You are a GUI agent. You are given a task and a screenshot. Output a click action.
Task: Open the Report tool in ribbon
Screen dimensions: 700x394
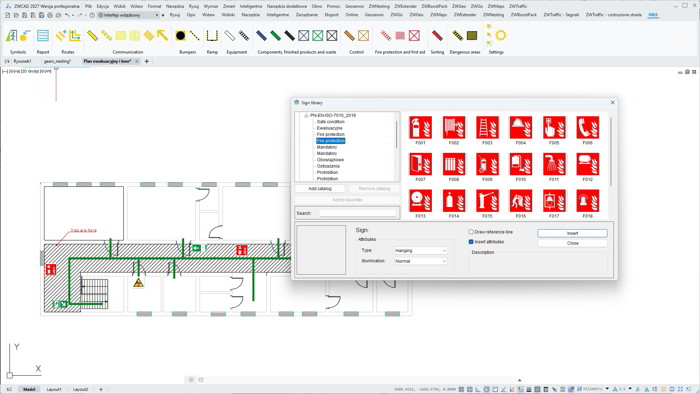click(x=43, y=36)
